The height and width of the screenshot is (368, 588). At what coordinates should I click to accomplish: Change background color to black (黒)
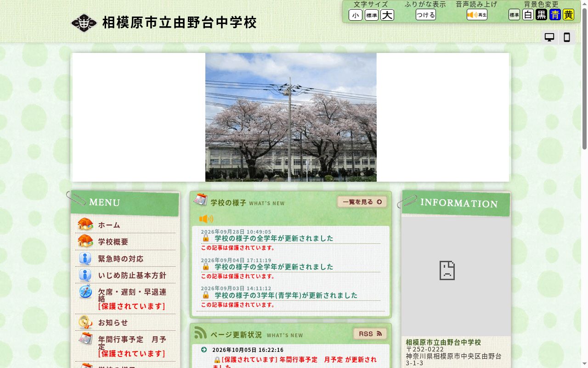(542, 15)
